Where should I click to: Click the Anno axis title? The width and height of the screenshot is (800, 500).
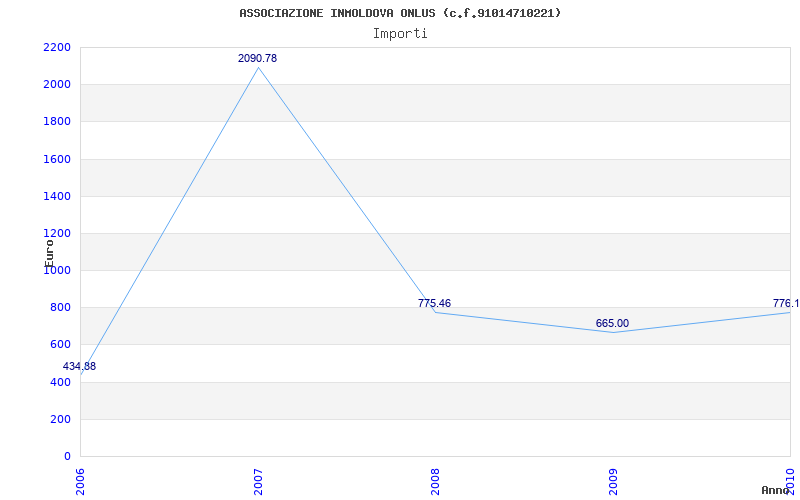coord(774,490)
